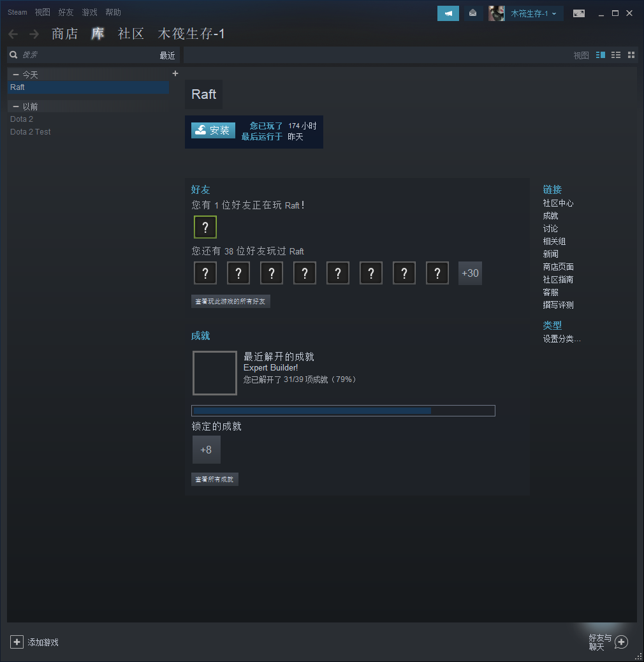
Task: Go to the 商店 tab
Action: click(x=64, y=34)
